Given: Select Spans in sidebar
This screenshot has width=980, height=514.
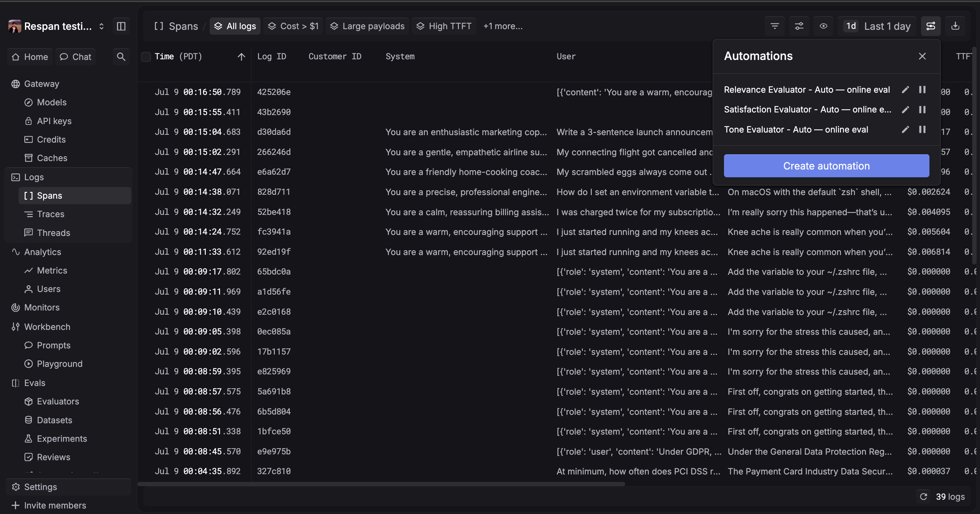Looking at the screenshot, I should [75, 195].
